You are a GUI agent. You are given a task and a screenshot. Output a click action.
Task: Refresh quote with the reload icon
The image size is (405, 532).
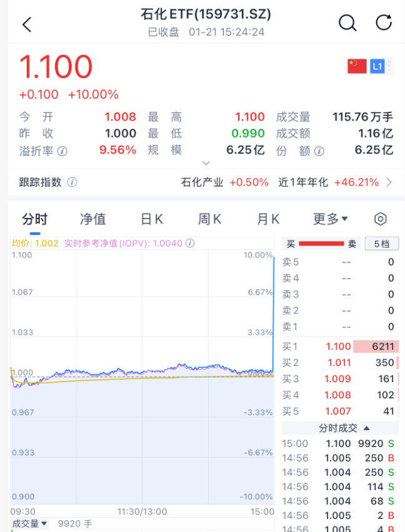pos(383,23)
